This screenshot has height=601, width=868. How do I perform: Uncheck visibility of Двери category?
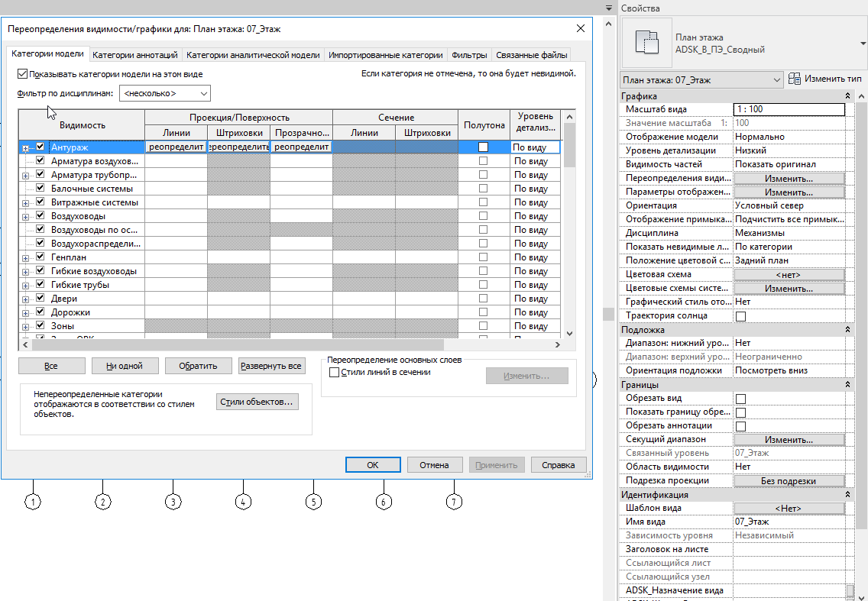coord(40,298)
